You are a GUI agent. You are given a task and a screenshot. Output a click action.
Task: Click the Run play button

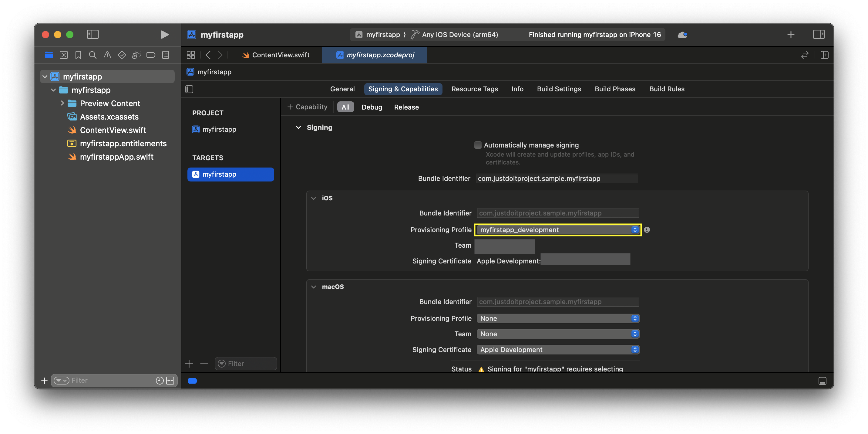[164, 35]
